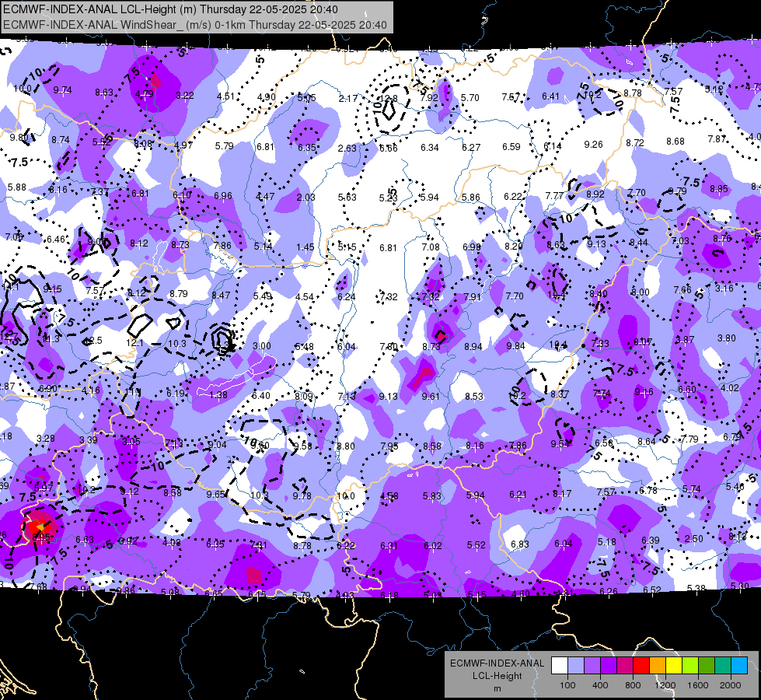Select the teal legend swatch

pyautogui.click(x=723, y=665)
